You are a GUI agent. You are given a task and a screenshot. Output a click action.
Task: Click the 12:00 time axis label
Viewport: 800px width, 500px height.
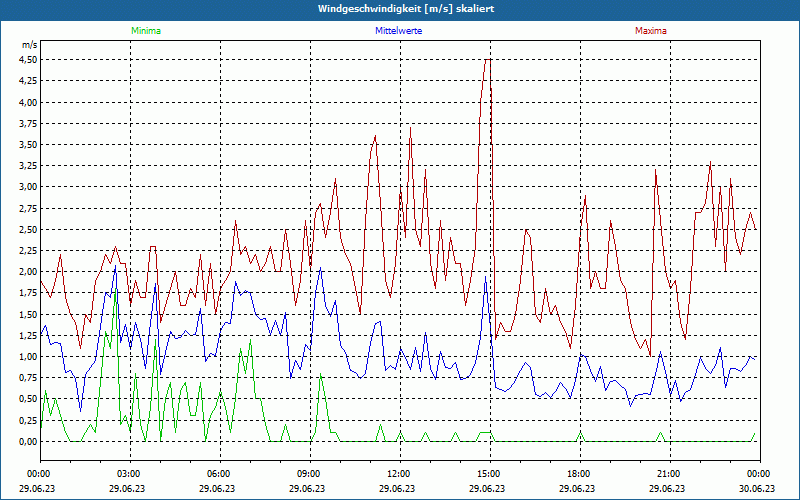click(399, 474)
